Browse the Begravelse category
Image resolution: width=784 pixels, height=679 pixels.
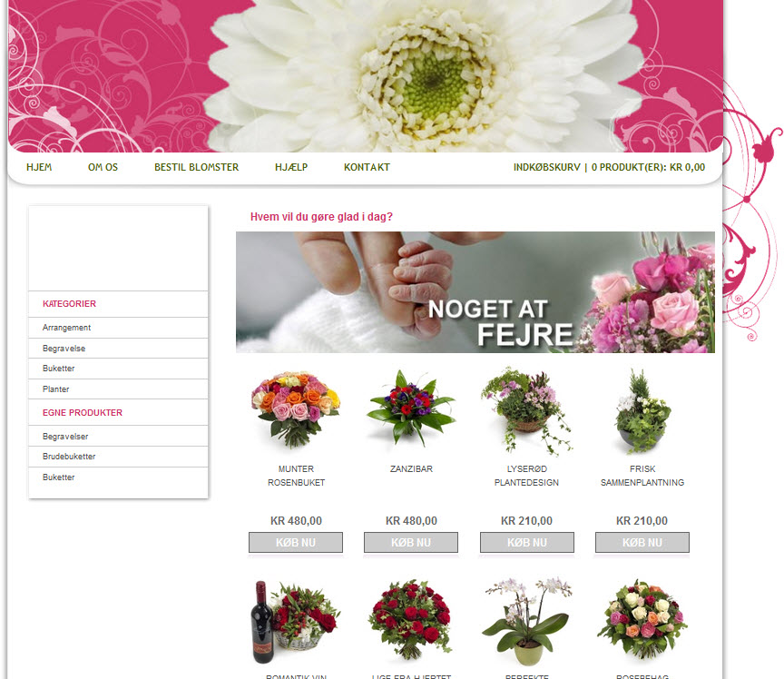(64, 349)
